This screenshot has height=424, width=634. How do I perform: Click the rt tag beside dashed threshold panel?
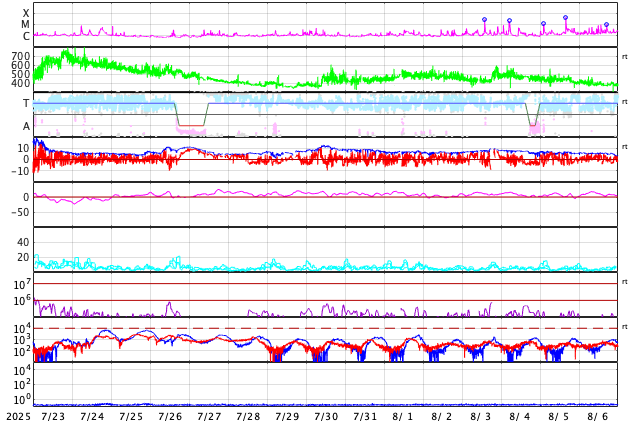tap(625, 327)
